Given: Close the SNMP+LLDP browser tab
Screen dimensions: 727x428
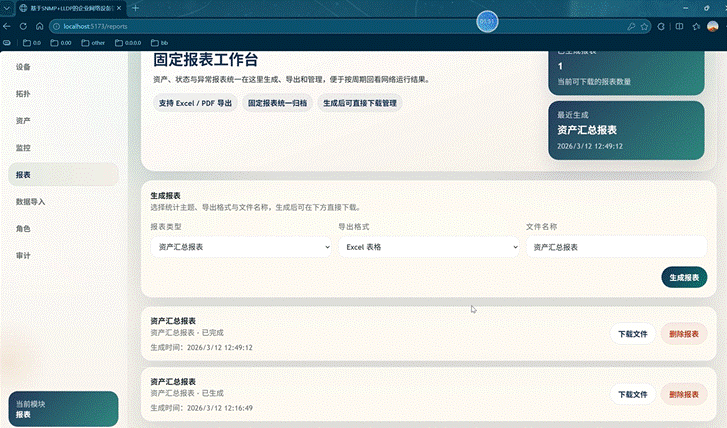Looking at the screenshot, I should (x=119, y=8).
